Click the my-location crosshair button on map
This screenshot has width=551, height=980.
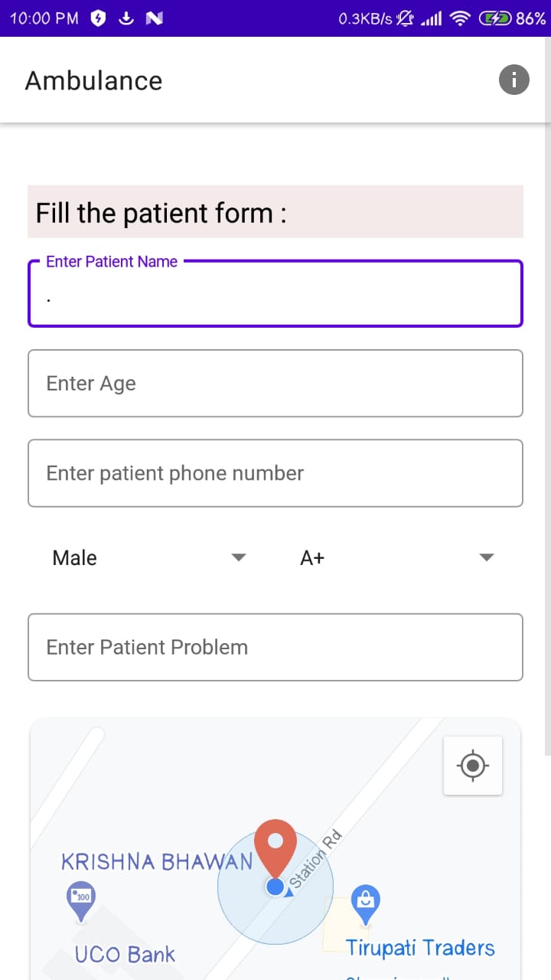click(473, 765)
